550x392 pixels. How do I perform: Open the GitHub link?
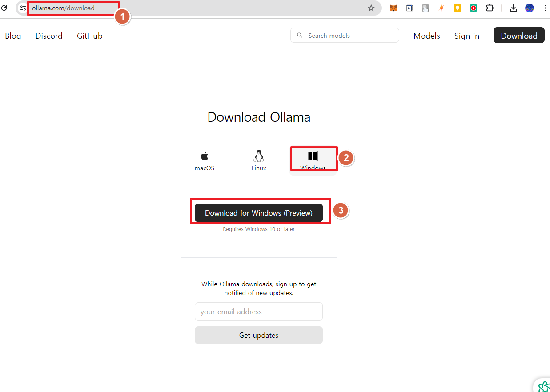90,36
